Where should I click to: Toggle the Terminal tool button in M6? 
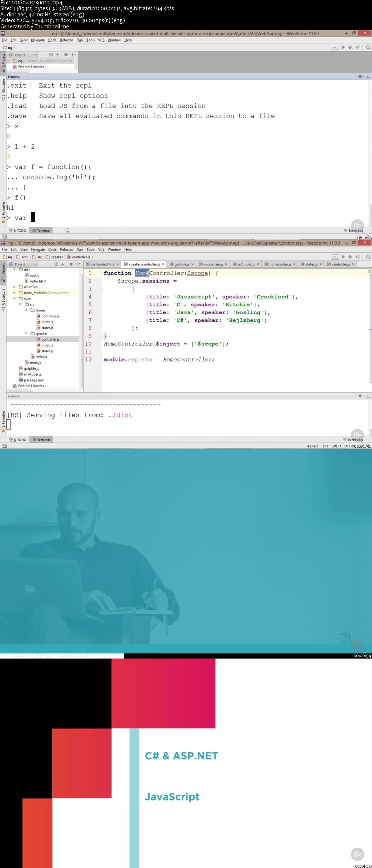pos(41,231)
